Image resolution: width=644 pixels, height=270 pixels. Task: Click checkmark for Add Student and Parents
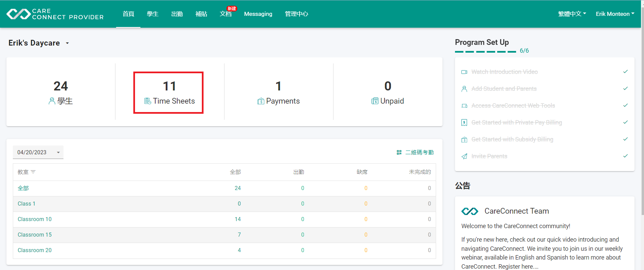(x=625, y=88)
